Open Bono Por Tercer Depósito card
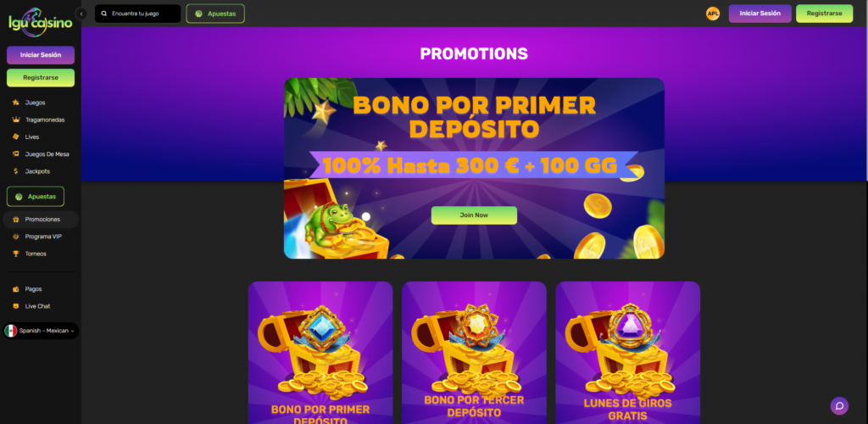 pyautogui.click(x=474, y=353)
